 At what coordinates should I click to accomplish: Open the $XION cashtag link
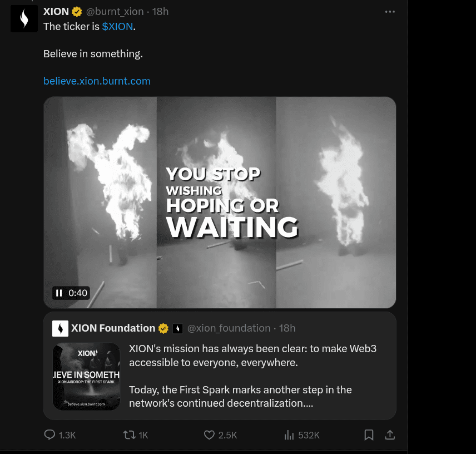click(117, 27)
